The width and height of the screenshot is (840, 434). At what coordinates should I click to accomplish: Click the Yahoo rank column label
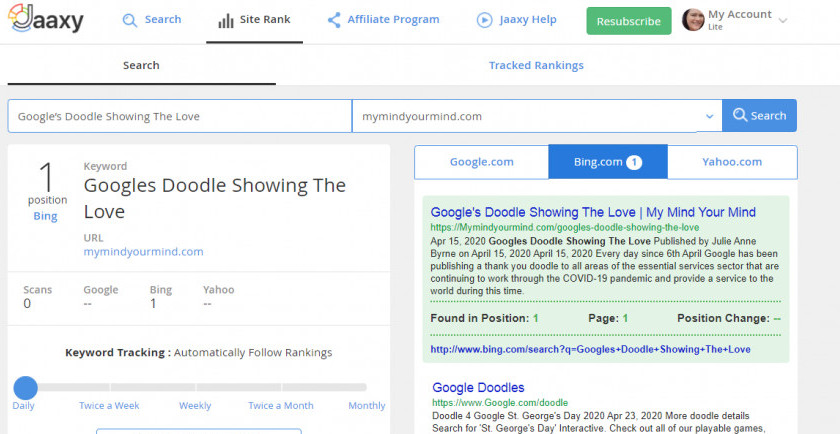[219, 290]
